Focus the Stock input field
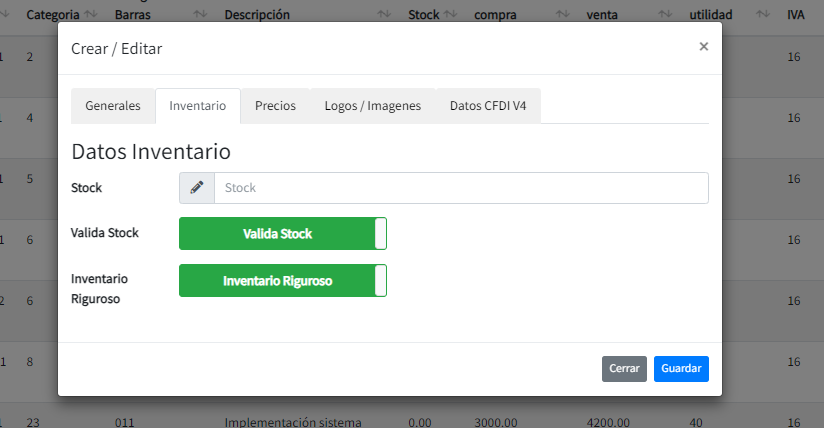 click(x=460, y=188)
